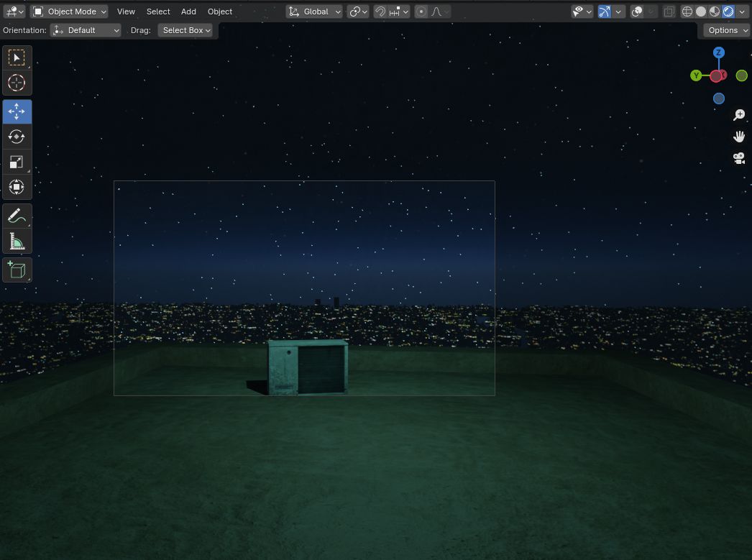
Task: Toggle snapping with the magnet icon
Action: tap(380, 12)
